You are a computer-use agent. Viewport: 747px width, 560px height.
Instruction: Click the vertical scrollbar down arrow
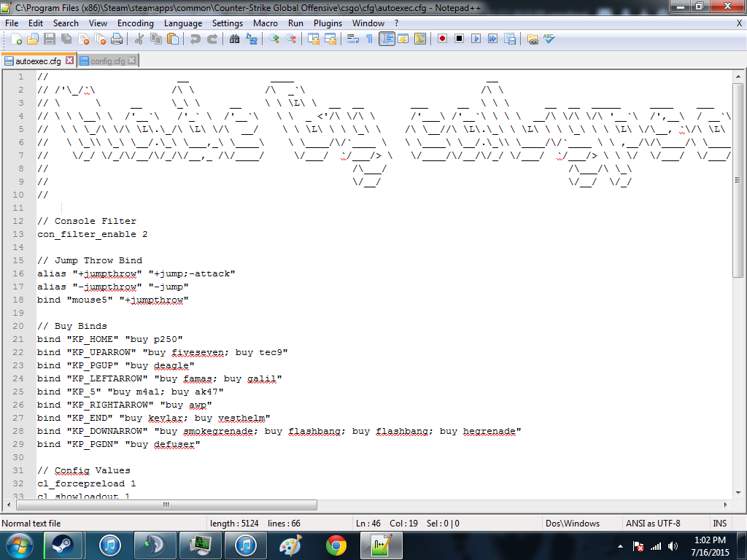click(738, 493)
